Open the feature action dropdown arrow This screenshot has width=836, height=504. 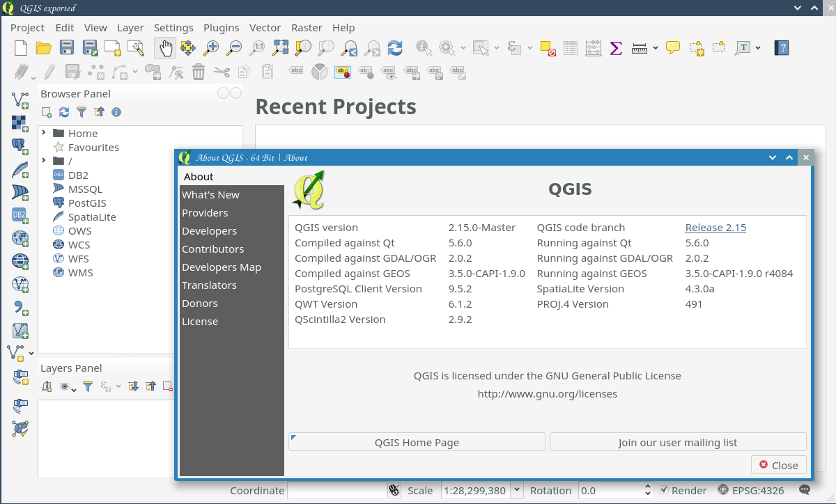(x=463, y=48)
